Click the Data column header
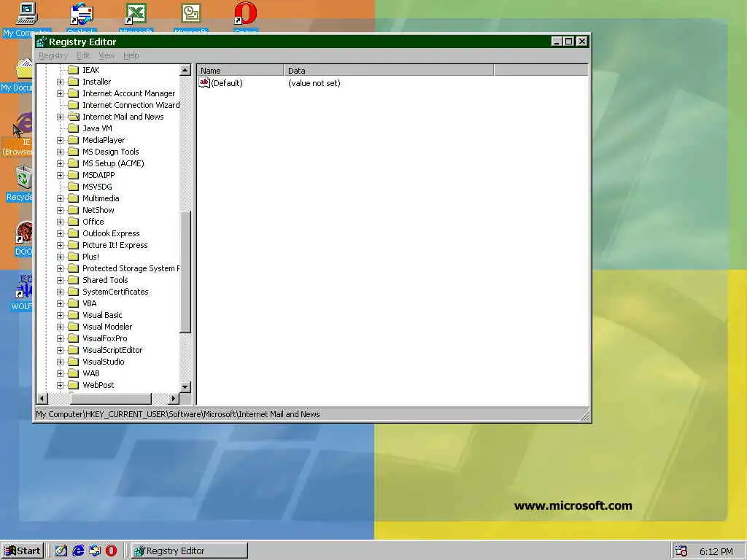The width and height of the screenshot is (747, 560). pos(389,71)
